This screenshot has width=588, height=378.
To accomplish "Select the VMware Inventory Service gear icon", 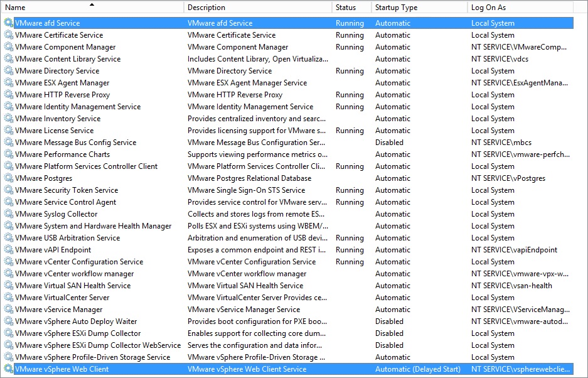I will click(x=9, y=119).
